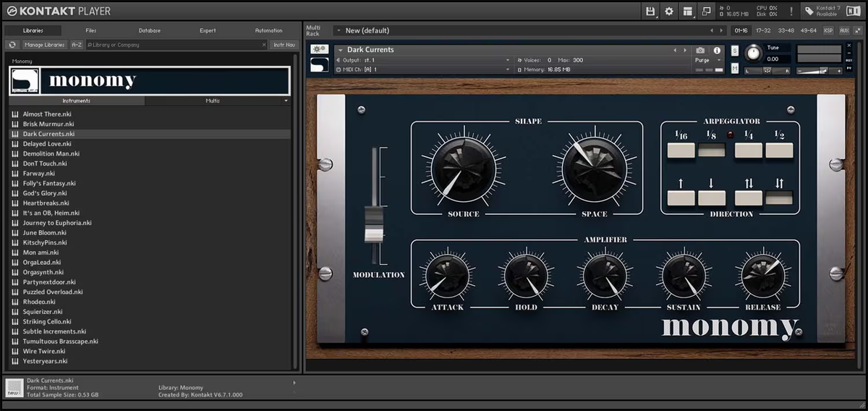Click the snapshot camera icon

click(700, 51)
